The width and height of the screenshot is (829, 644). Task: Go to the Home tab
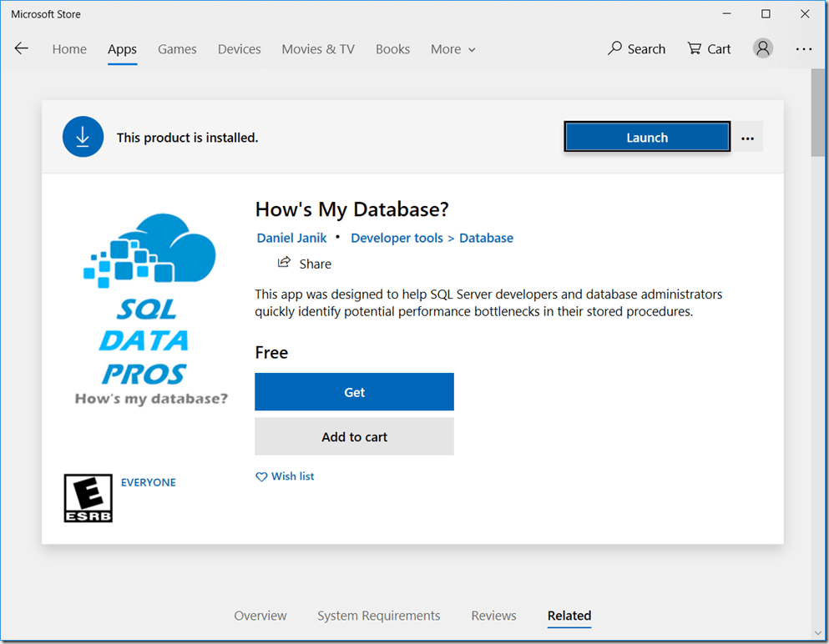coord(69,49)
